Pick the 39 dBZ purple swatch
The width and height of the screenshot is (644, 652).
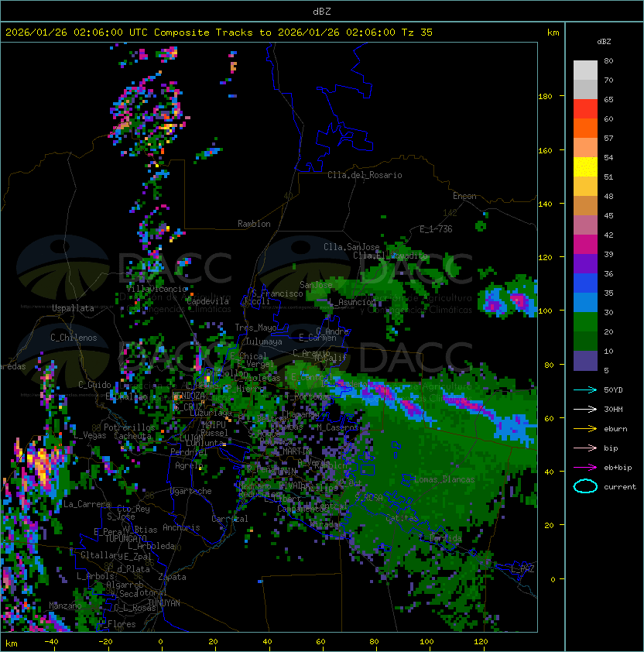[x=585, y=263]
